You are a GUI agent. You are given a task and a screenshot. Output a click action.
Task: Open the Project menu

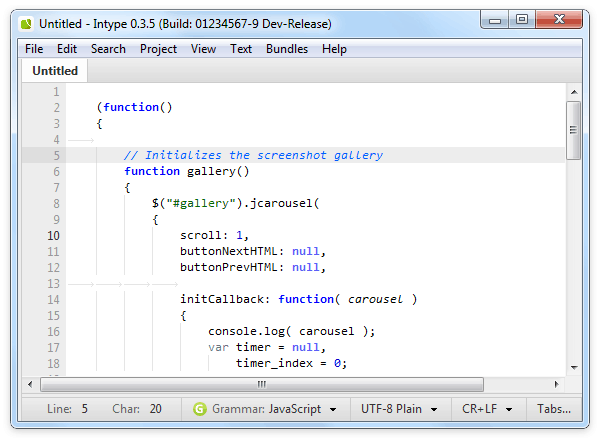pyautogui.click(x=158, y=49)
